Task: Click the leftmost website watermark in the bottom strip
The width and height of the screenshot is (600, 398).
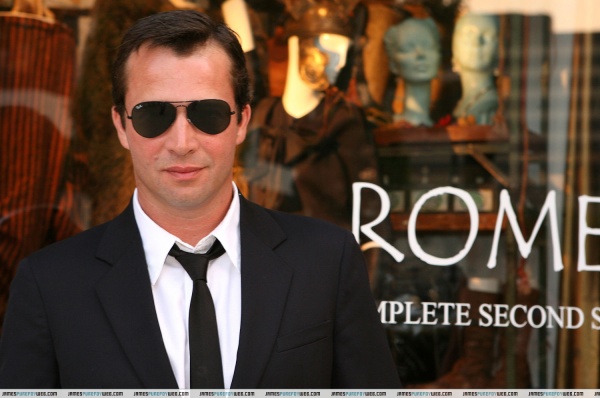Action: [x=29, y=393]
